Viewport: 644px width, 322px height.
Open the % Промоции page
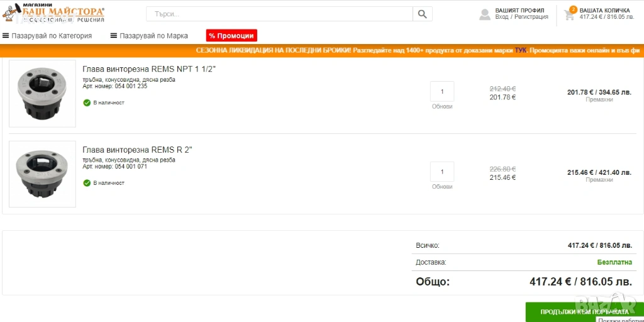coord(231,36)
